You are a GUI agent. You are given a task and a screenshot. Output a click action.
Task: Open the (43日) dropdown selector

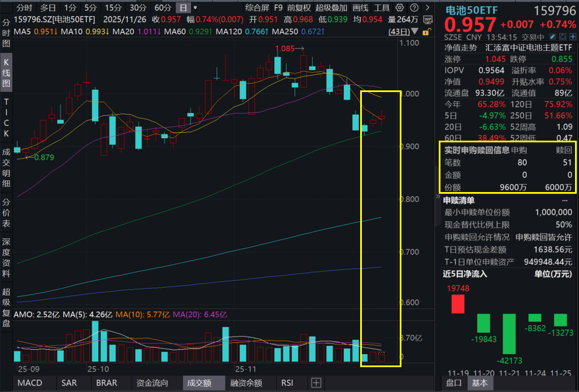click(x=414, y=32)
